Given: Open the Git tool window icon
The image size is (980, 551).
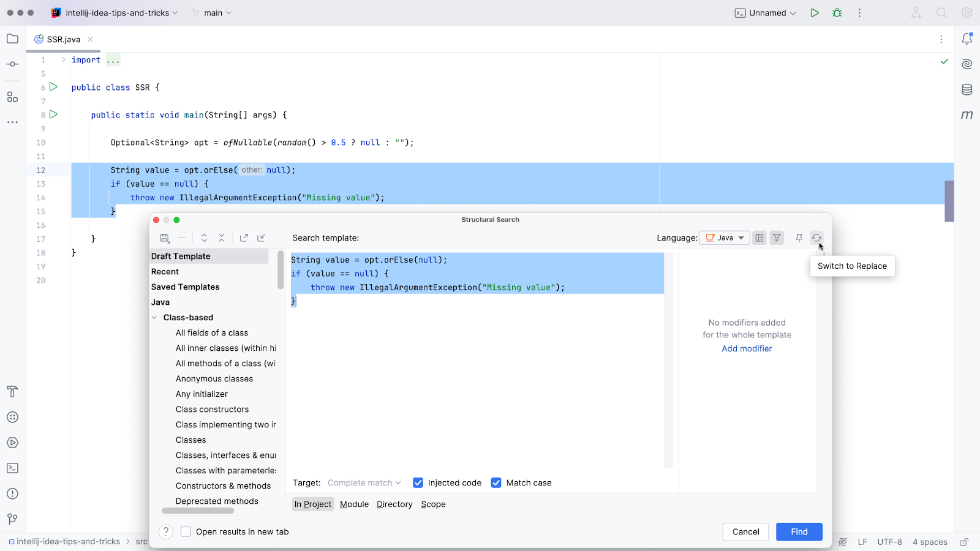Looking at the screenshot, I should [12, 519].
